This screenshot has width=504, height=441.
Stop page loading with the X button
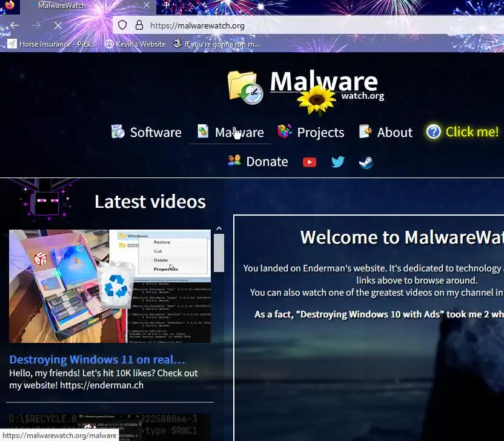(58, 25)
